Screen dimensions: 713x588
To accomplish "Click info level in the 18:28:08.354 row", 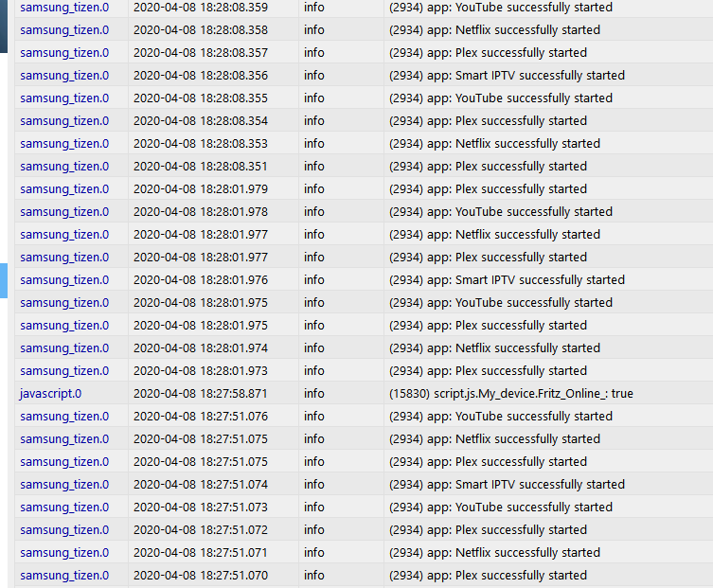I will coord(314,121).
